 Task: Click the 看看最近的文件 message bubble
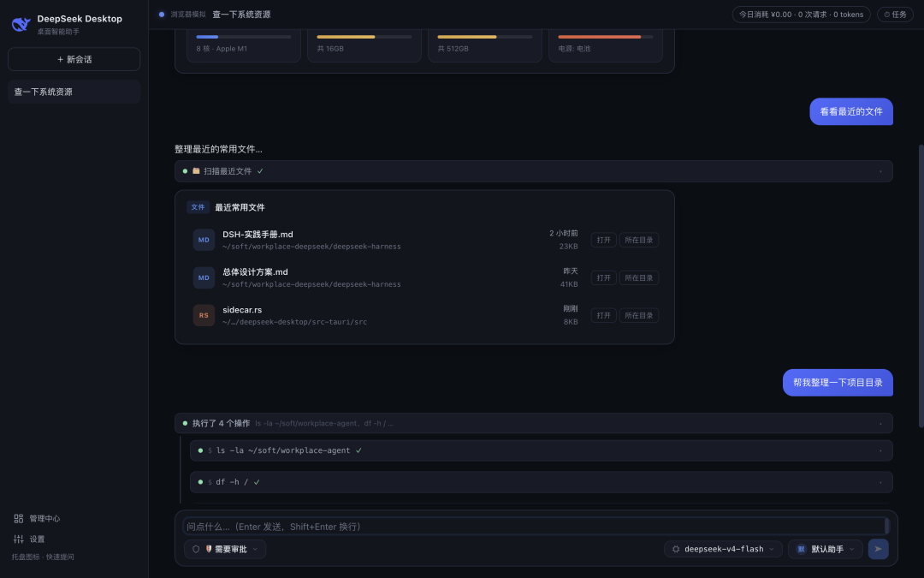tap(851, 111)
